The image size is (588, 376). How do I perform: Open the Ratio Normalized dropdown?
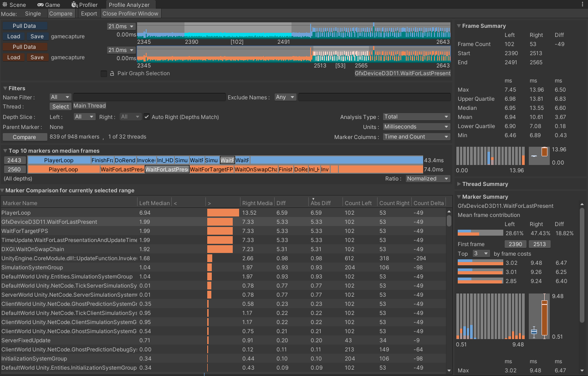427,178
